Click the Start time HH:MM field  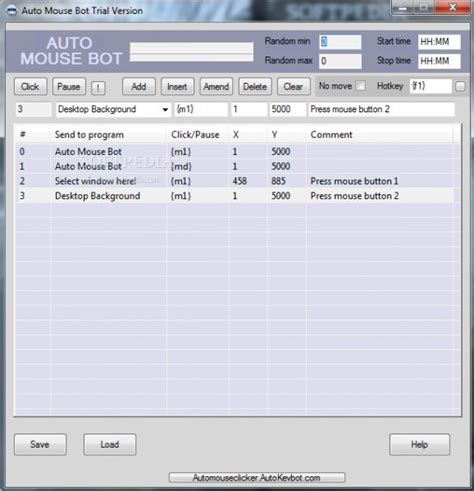click(439, 42)
